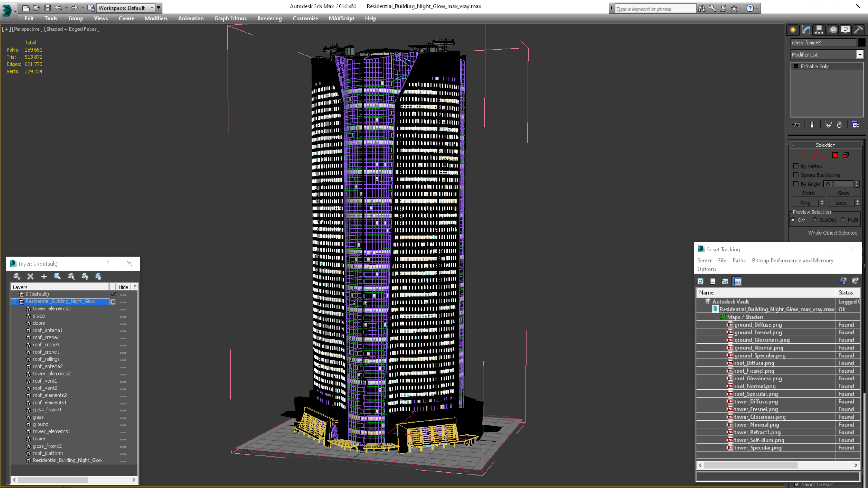868x488 pixels.
Task: Switch Asset Tracking to Table View icon
Action: tap(737, 281)
